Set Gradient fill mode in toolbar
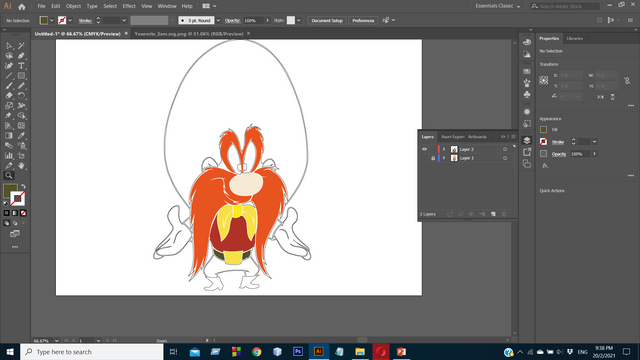The height and width of the screenshot is (360, 640). 15,213
